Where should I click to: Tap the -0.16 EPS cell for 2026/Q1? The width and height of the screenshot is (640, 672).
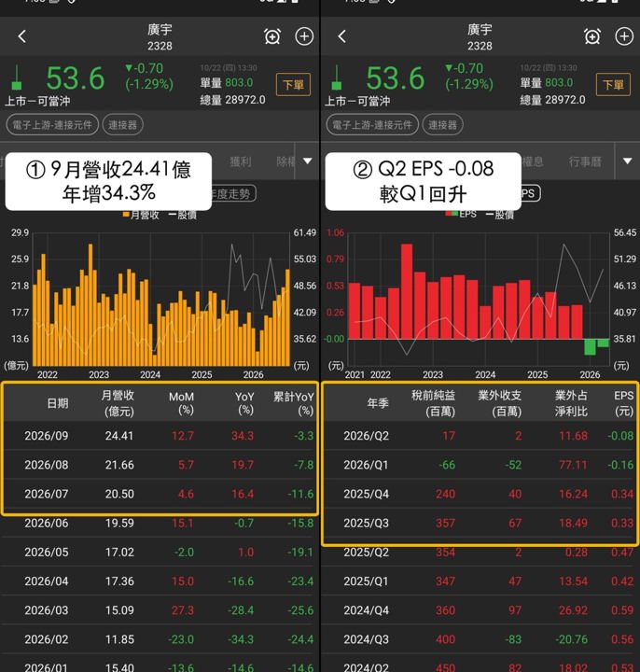[x=620, y=465]
